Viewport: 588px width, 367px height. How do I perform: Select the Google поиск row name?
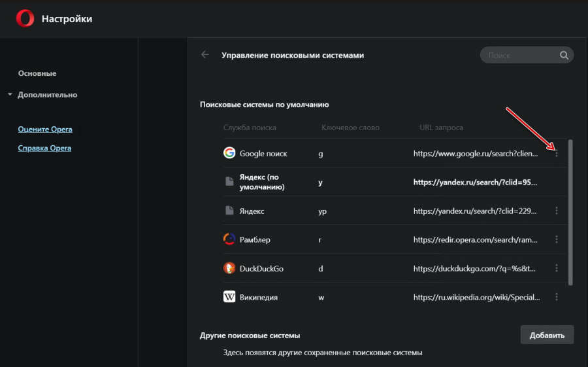pyautogui.click(x=263, y=154)
